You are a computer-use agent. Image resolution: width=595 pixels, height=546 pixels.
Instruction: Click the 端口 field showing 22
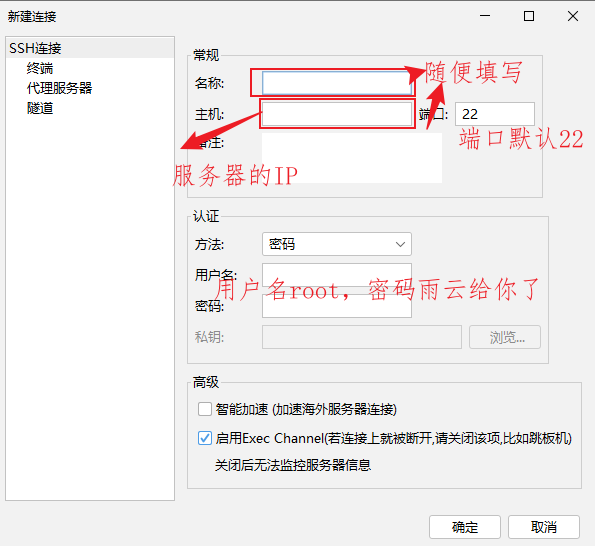coord(495,114)
